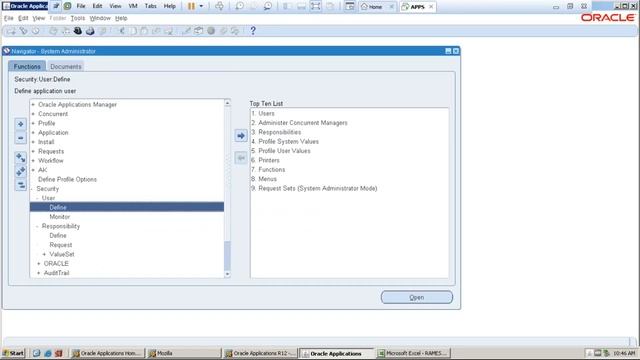This screenshot has height=360, width=640.
Task: Select Define Profile Options tree item
Action: [67, 180]
